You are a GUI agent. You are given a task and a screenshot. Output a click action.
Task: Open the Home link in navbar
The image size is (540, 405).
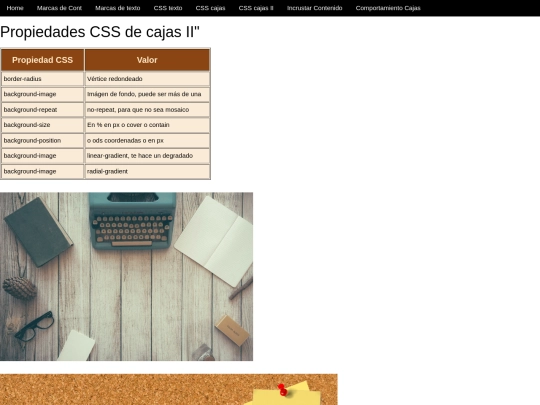click(15, 8)
